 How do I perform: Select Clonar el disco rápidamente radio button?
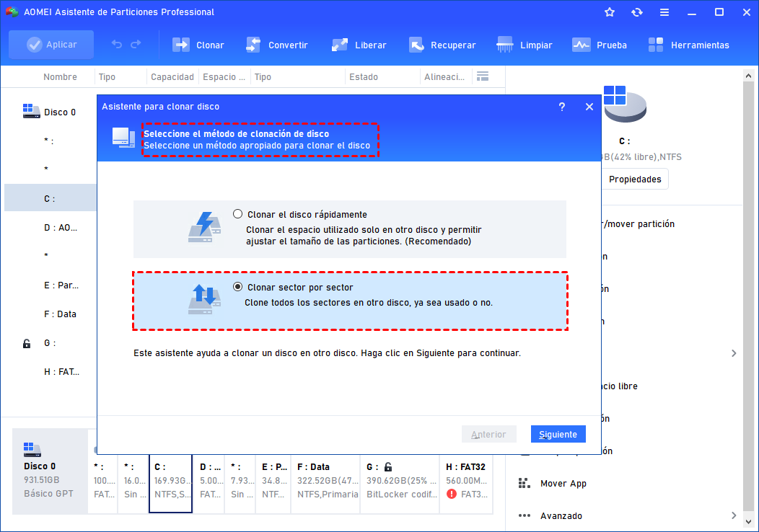click(x=237, y=214)
